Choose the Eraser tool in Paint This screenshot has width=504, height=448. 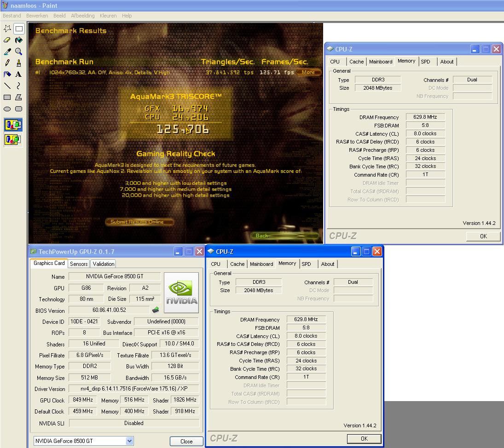click(7, 40)
